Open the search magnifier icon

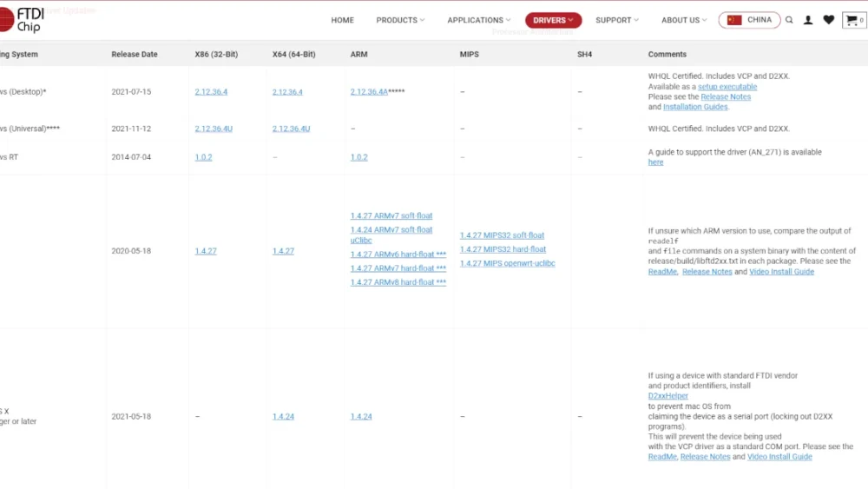point(789,20)
